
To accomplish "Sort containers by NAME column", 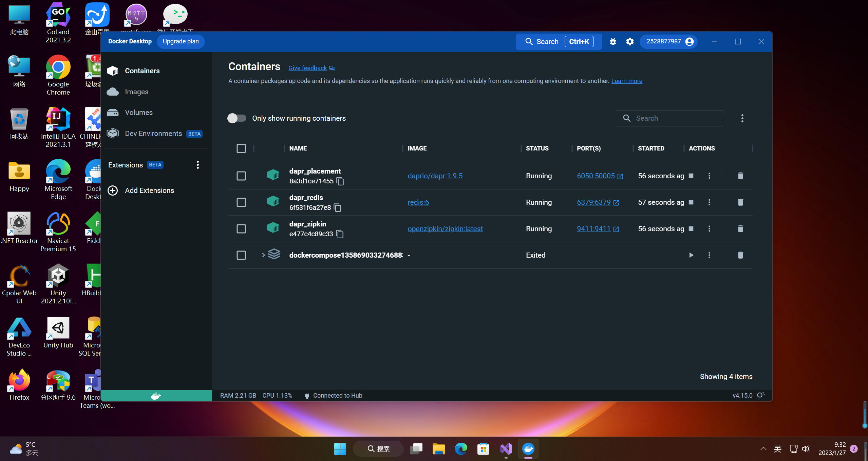I will [x=298, y=148].
